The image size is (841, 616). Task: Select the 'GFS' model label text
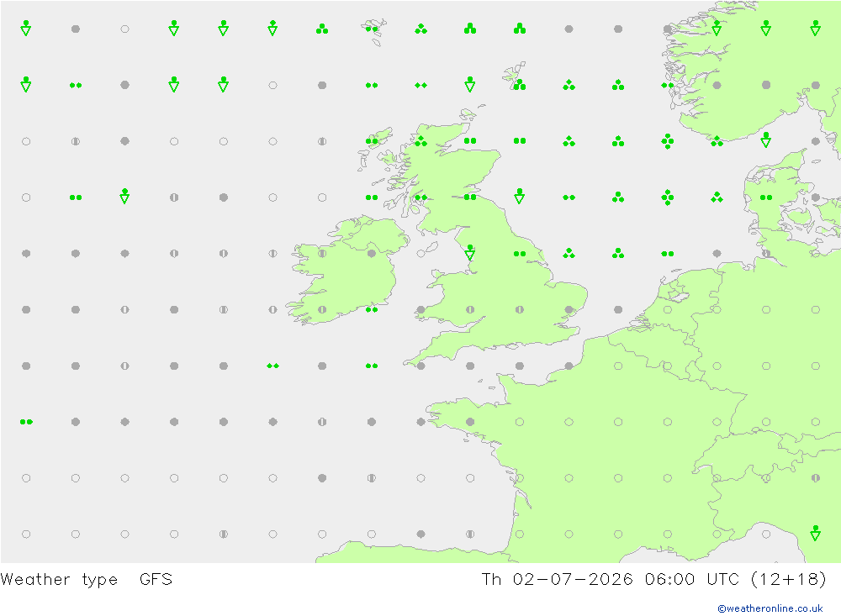(x=156, y=580)
